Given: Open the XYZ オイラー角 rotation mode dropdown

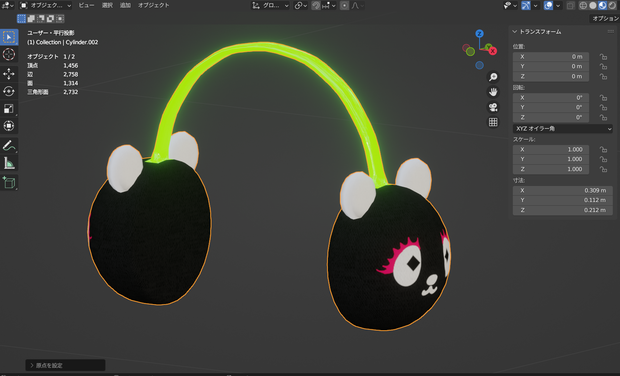Looking at the screenshot, I should pos(563,128).
